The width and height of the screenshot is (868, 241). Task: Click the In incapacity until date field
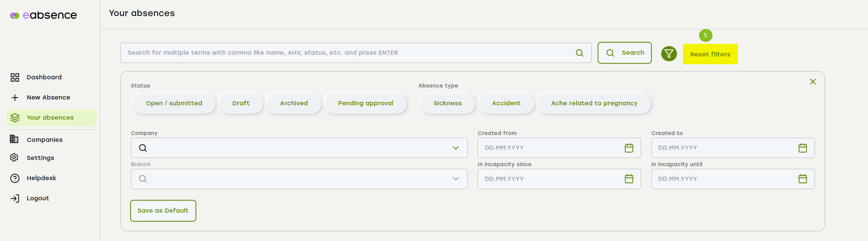tap(733, 179)
